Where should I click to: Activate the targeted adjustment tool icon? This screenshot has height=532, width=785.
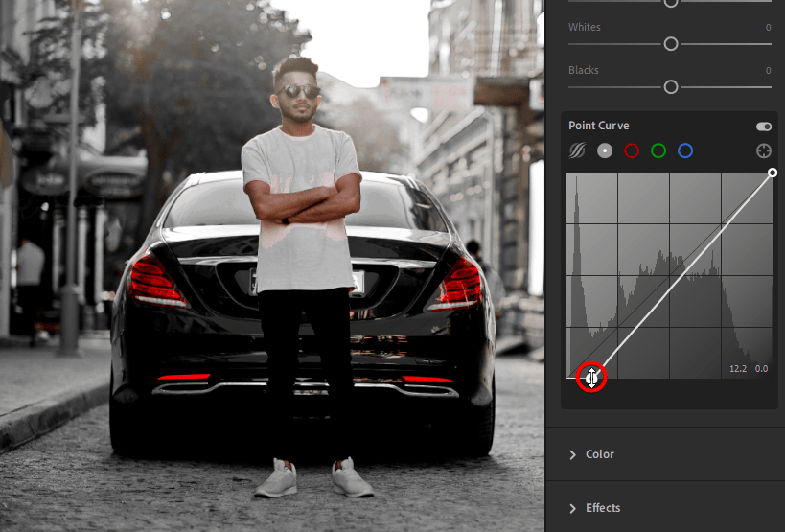764,150
